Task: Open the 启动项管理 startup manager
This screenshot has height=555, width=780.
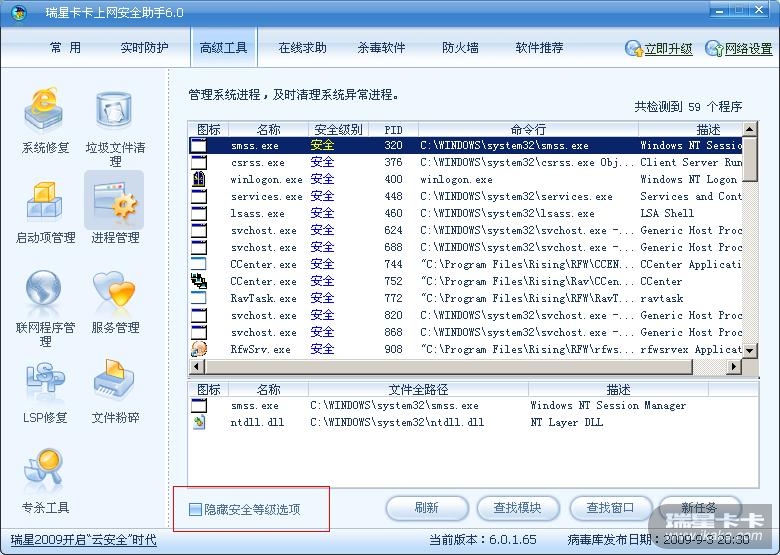Action: coord(45,211)
